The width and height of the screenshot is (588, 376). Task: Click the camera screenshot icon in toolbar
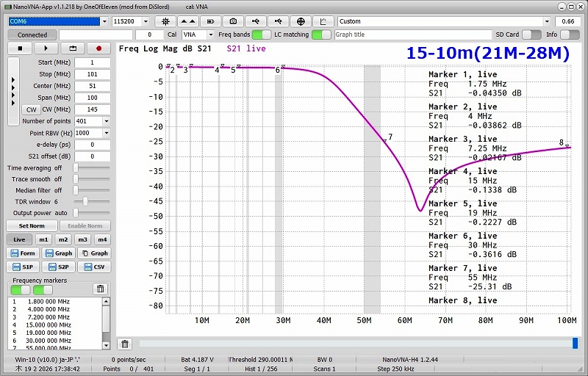tap(234, 21)
